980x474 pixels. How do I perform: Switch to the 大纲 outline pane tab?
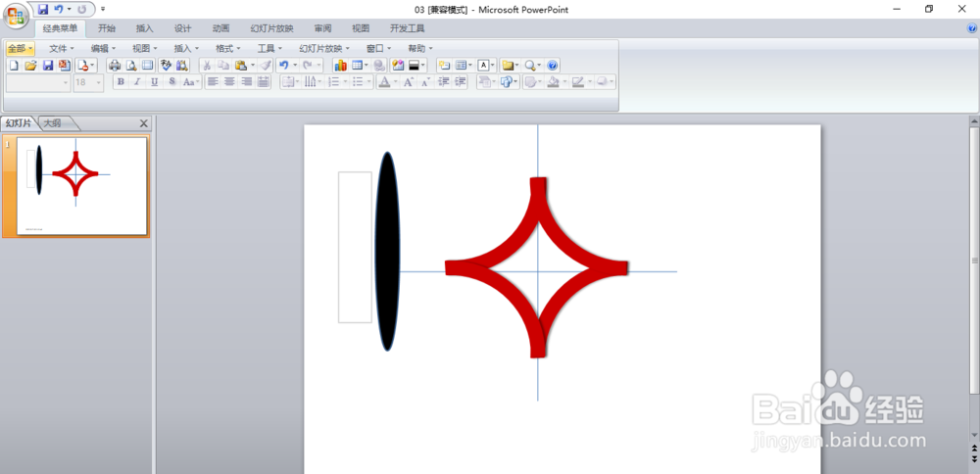[x=53, y=123]
